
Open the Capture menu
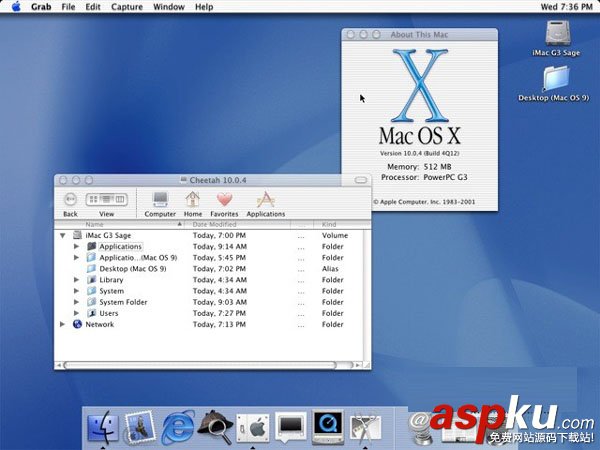127,7
